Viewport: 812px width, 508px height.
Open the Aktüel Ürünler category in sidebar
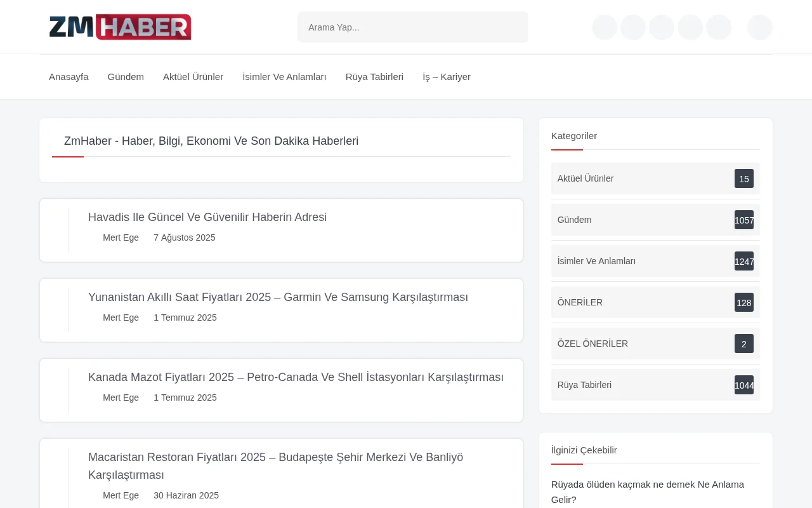585,178
